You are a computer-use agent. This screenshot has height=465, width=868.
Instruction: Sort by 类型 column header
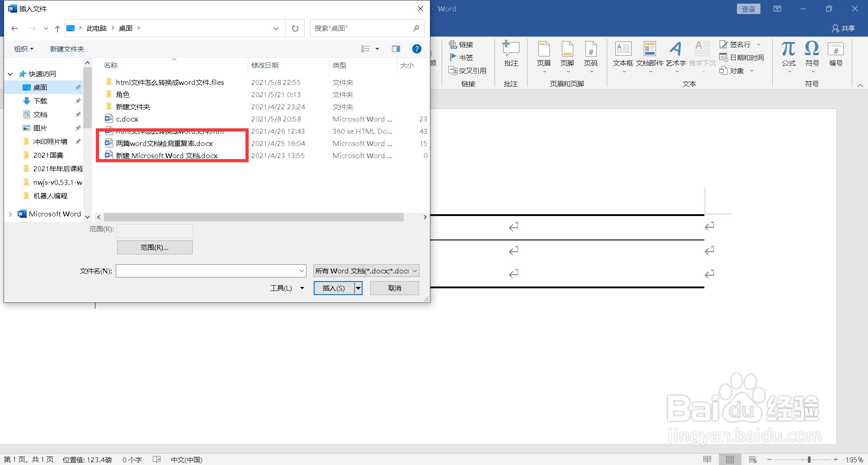click(x=340, y=65)
